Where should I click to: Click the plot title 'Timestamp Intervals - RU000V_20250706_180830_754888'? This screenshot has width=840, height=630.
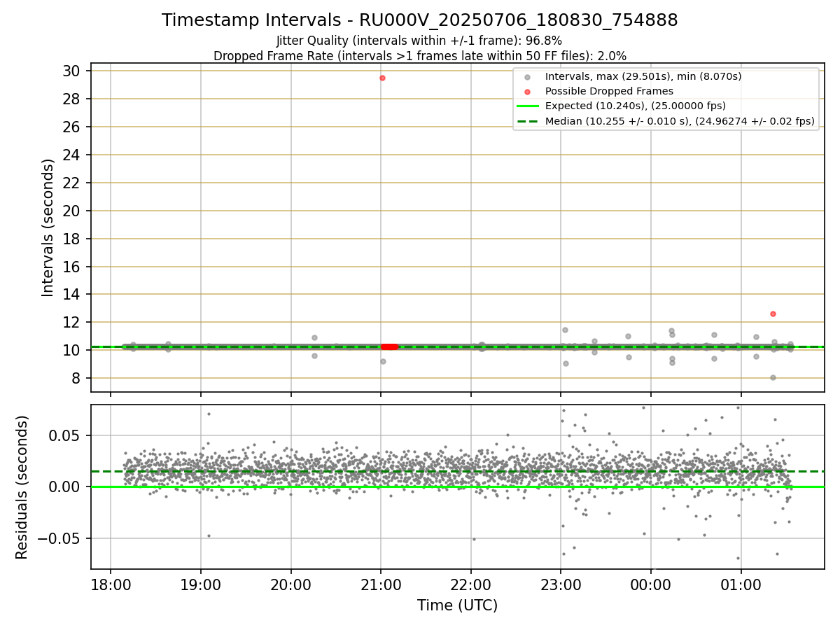click(x=420, y=20)
